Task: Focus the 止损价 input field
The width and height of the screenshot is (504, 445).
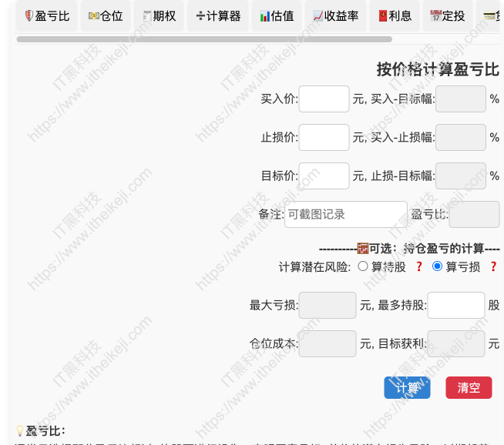Action: coord(324,137)
